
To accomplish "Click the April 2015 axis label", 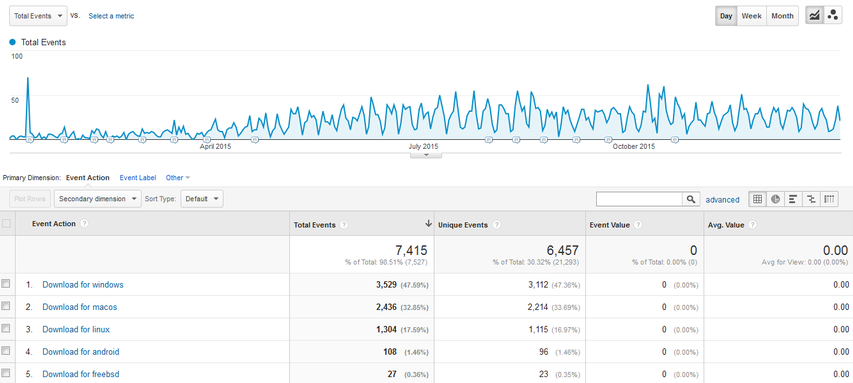I will pos(215,146).
